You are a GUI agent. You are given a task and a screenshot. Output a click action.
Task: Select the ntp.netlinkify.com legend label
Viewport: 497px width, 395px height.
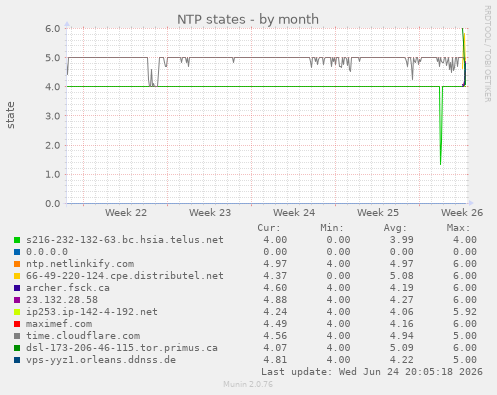click(x=80, y=264)
